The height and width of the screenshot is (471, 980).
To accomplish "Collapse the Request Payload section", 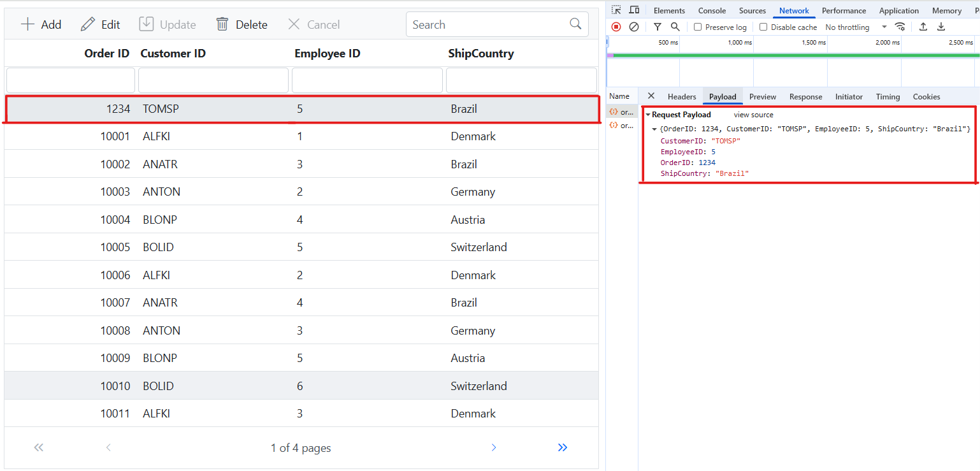I will [649, 115].
